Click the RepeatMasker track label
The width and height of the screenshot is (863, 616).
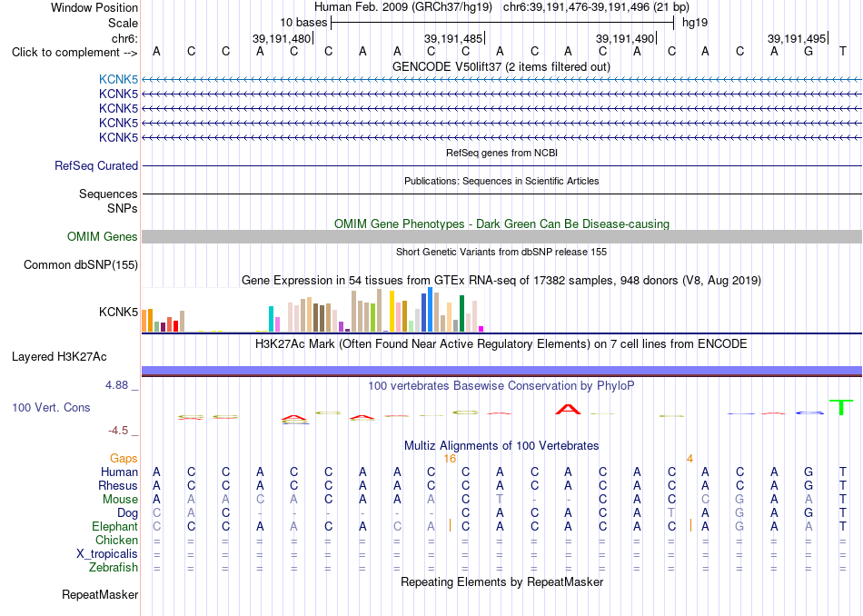tap(100, 594)
